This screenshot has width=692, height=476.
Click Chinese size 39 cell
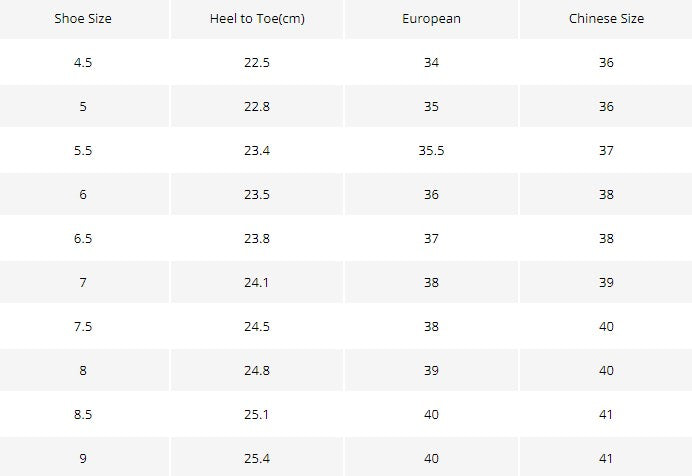[x=606, y=282]
